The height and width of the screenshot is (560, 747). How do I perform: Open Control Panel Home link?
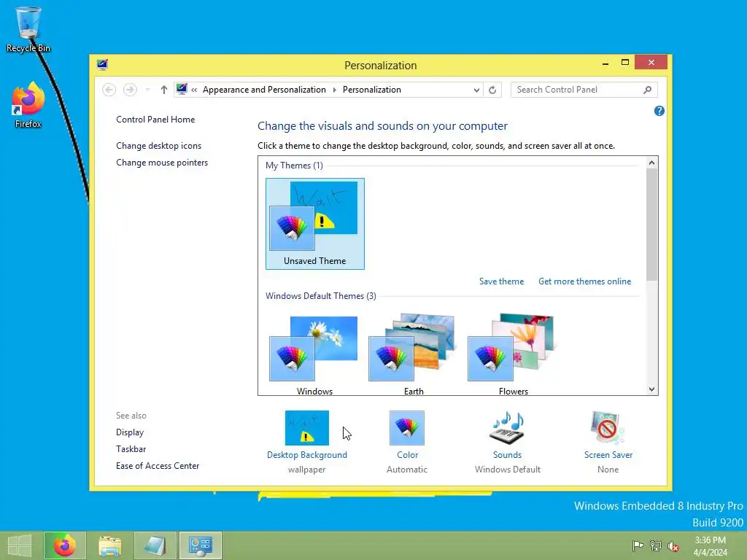155,120
